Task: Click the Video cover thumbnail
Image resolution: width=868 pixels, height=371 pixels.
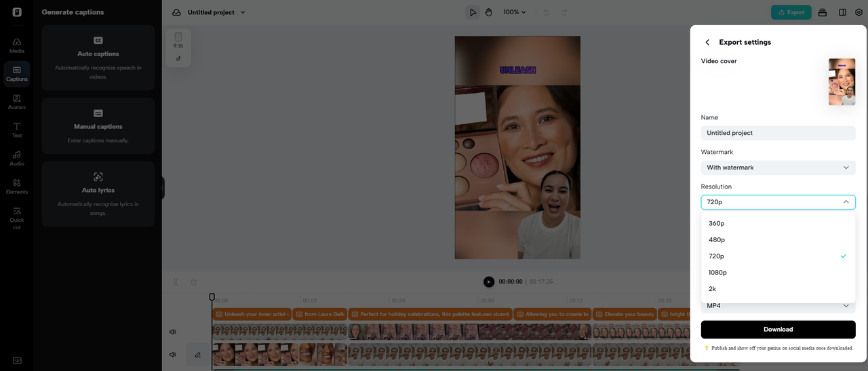Action: click(x=842, y=82)
